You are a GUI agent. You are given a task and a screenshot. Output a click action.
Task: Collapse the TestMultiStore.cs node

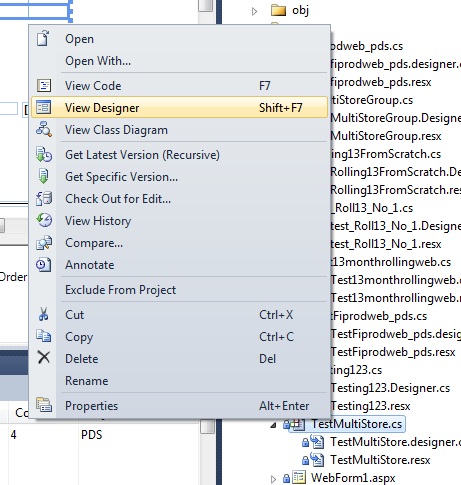click(274, 425)
